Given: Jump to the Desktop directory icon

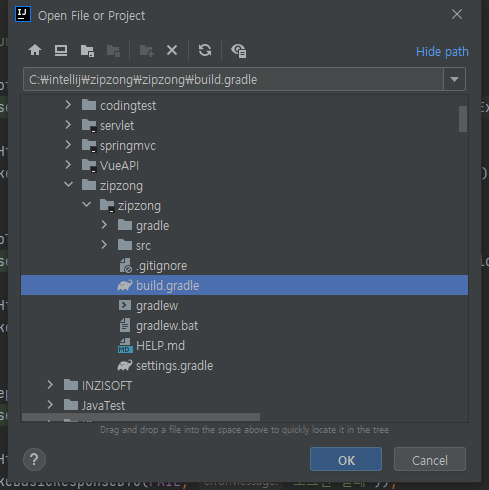Looking at the screenshot, I should pyautogui.click(x=61, y=50).
